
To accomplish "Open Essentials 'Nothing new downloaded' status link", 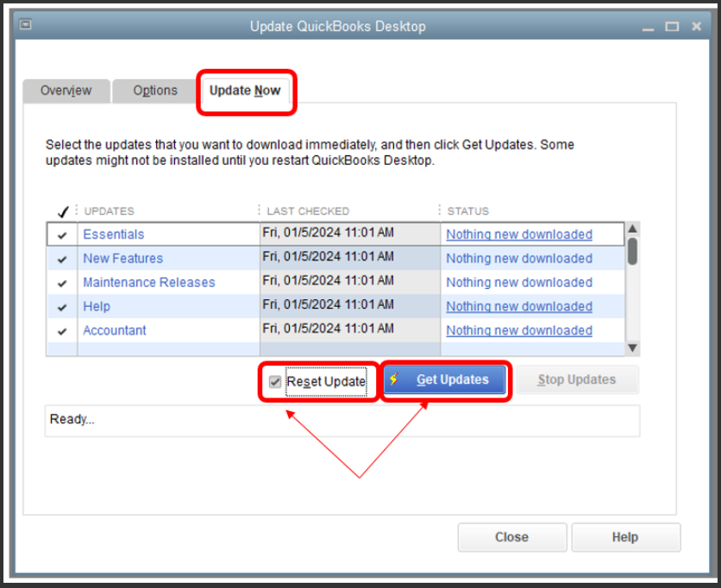I will (519, 235).
